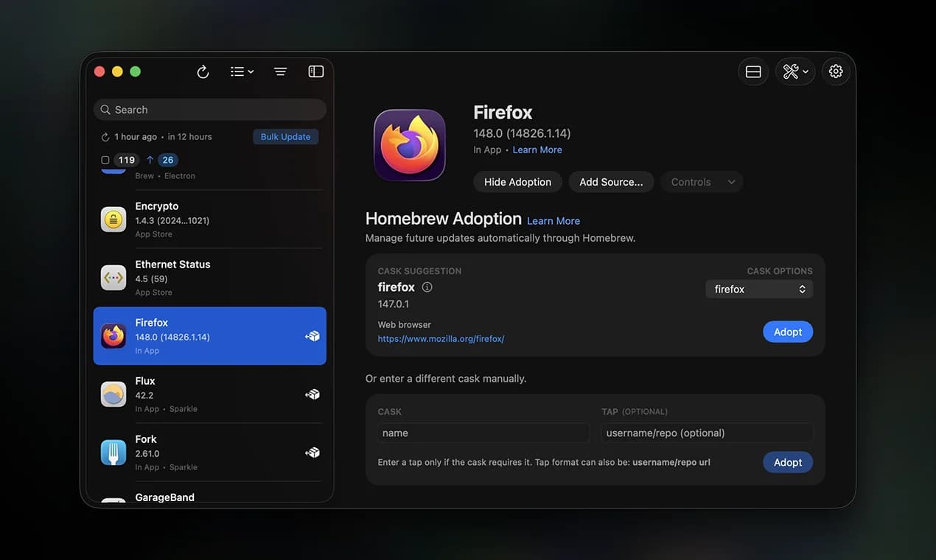Toggle the sidebar visibility icon
Viewport: 936px width, 560px height.
coord(315,71)
